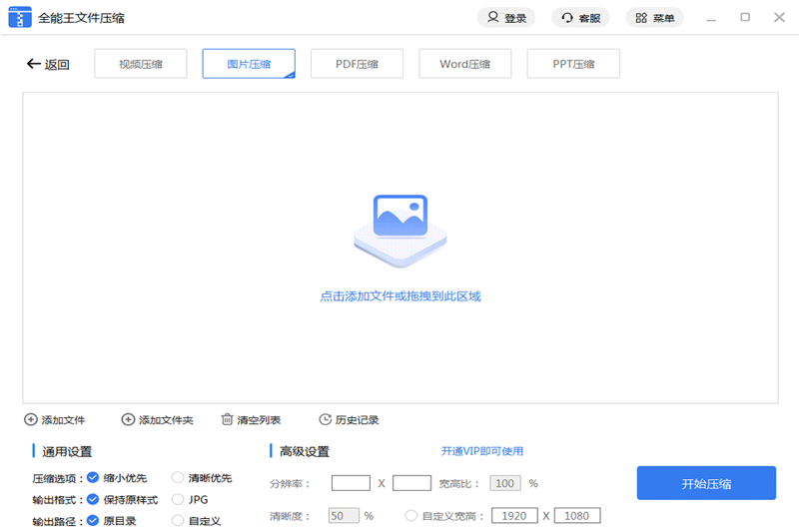
Task: Open customer service headset icon
Action: (x=567, y=18)
